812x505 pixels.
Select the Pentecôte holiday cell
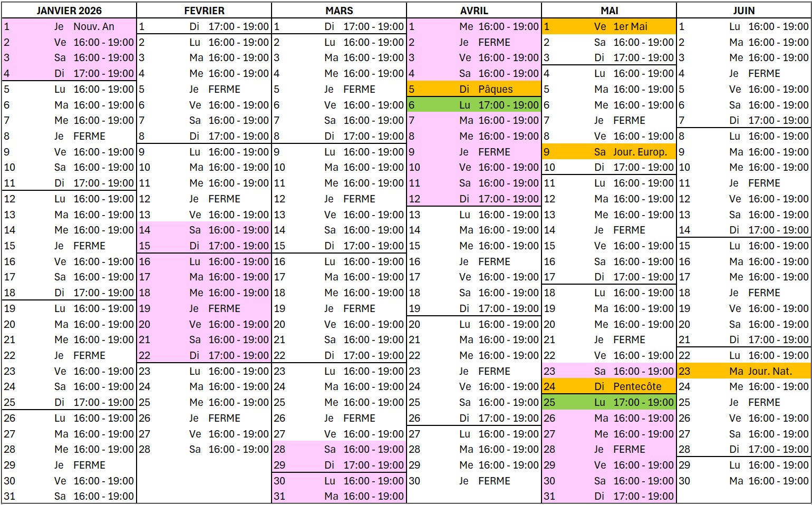pyautogui.click(x=637, y=386)
